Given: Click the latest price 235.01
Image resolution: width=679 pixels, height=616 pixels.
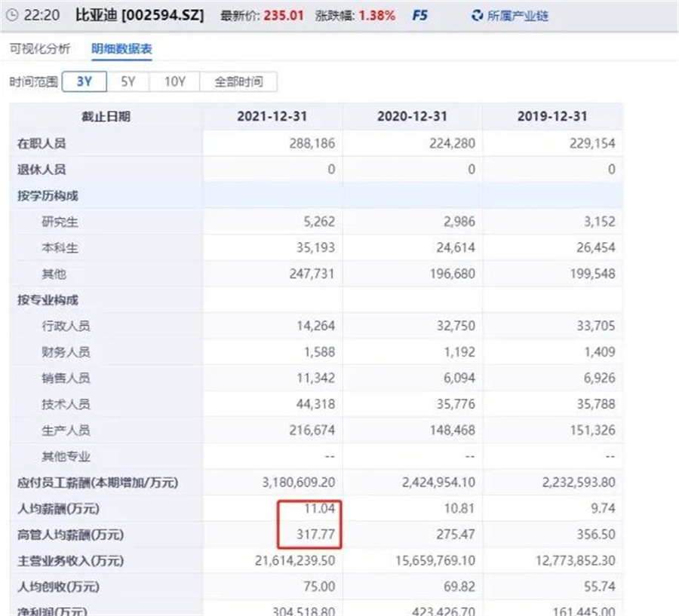Looking at the screenshot, I should click(x=284, y=16).
